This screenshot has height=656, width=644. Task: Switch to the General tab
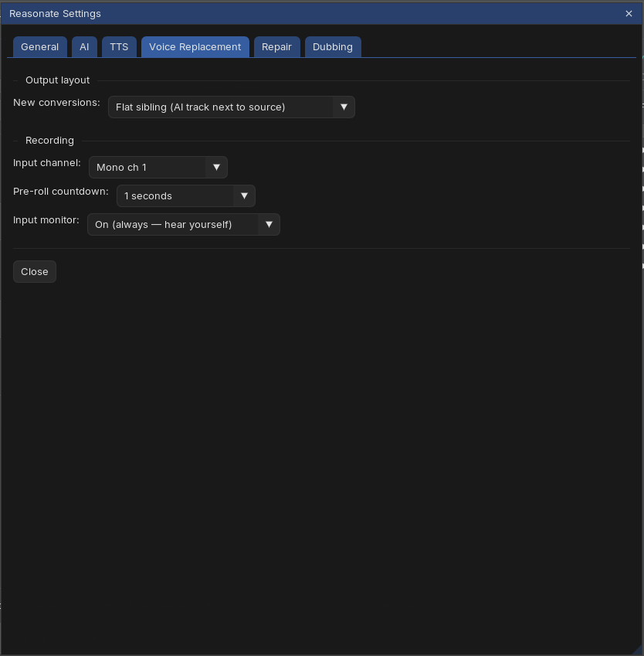pyautogui.click(x=39, y=47)
